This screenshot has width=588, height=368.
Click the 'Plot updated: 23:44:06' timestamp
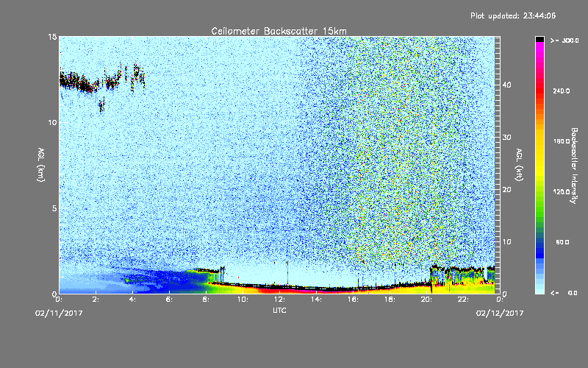(513, 15)
